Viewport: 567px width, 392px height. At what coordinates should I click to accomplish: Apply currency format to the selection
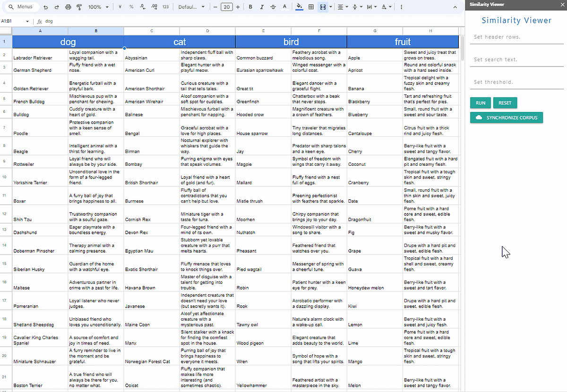120,7
